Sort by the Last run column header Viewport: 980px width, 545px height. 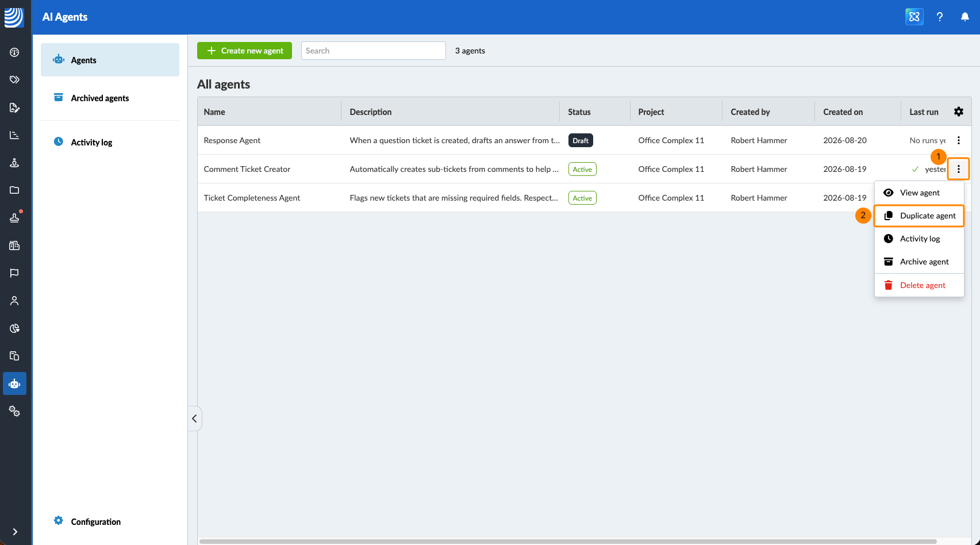click(x=924, y=112)
